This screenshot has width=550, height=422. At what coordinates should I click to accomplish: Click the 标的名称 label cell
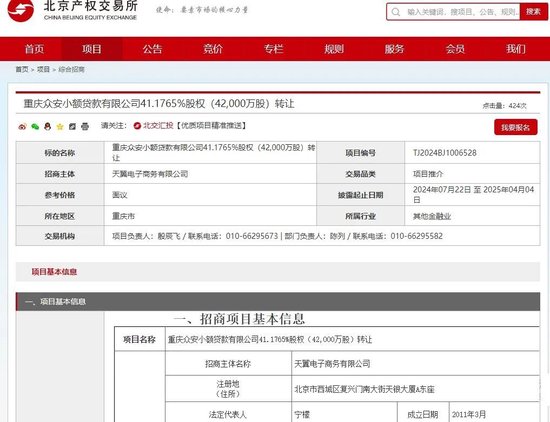60,153
